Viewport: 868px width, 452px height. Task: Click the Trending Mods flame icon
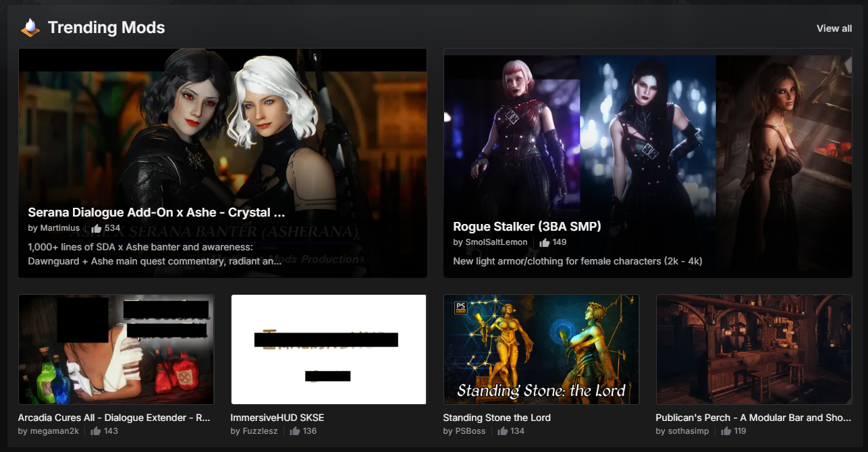[30, 28]
